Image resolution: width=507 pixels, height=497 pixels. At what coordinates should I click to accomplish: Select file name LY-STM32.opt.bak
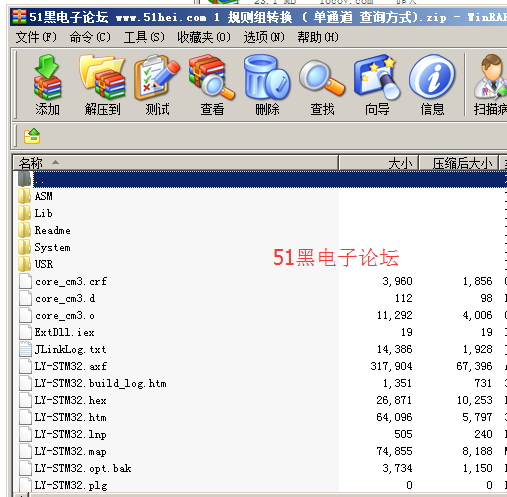(83, 468)
